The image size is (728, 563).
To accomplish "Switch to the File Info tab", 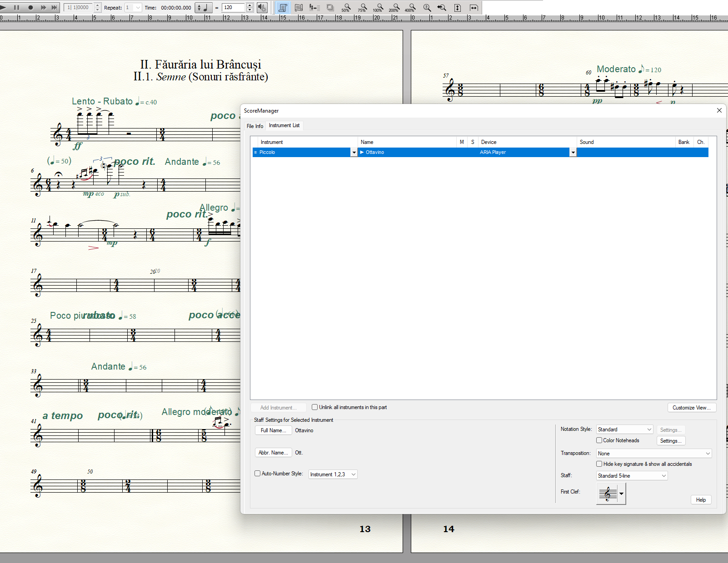I will tap(254, 126).
